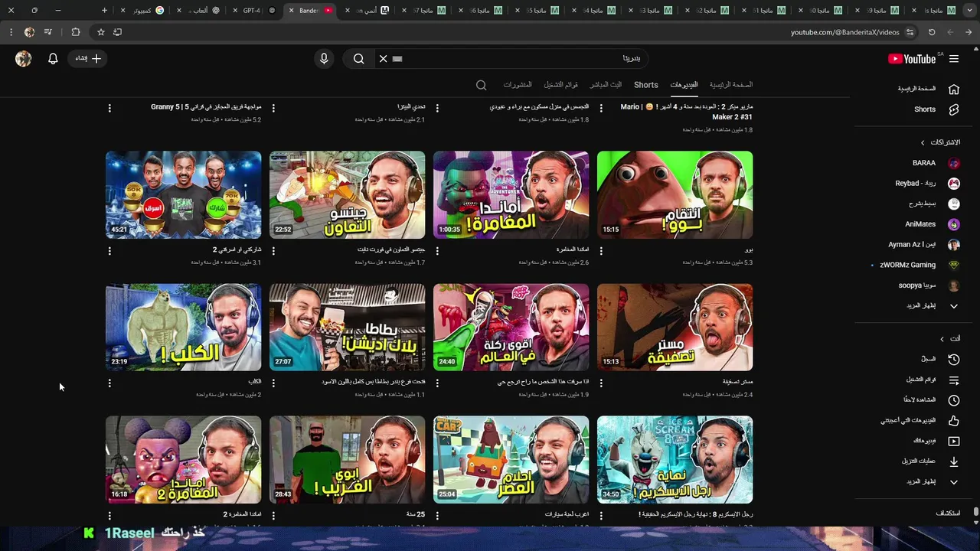Clear the search box text
The width and height of the screenshot is (980, 551).
tap(383, 58)
